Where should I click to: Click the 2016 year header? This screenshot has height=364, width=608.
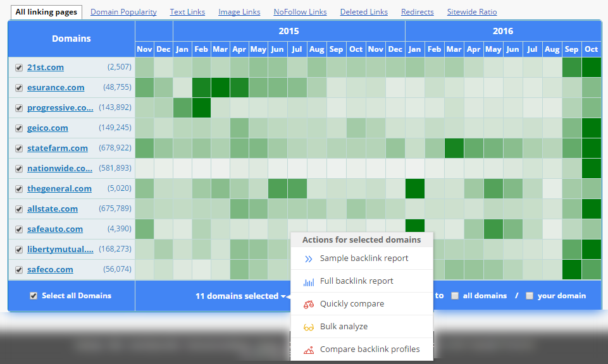pos(503,31)
